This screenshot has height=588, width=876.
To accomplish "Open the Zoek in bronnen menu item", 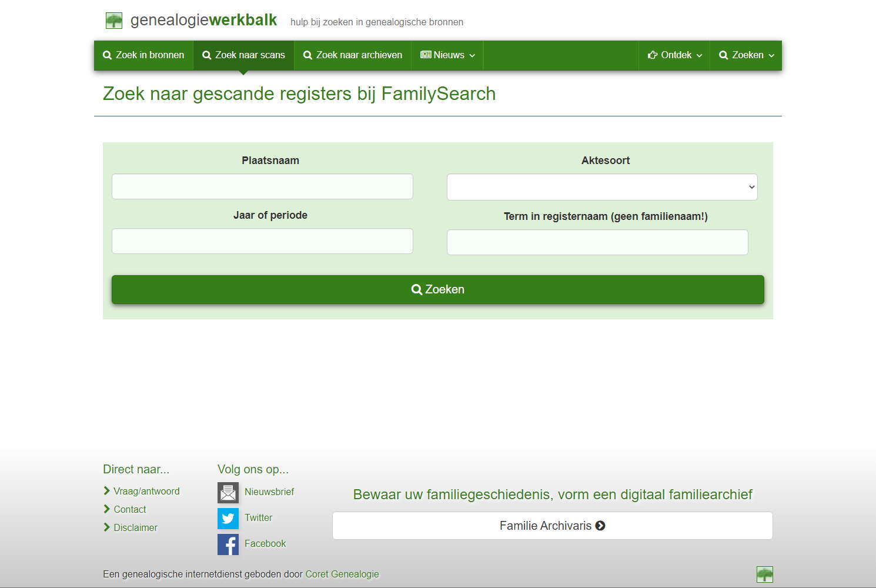I will pyautogui.click(x=143, y=55).
